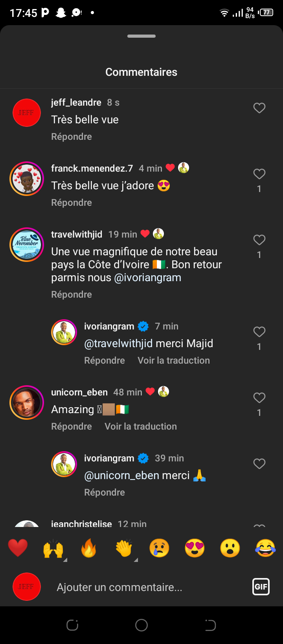This screenshot has height=644, width=283.
Task: Like franck.menendez.7's comment
Action: [259, 174]
